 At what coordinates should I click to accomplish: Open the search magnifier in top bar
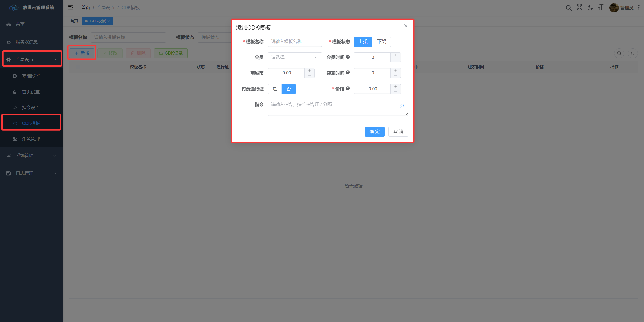(x=569, y=8)
